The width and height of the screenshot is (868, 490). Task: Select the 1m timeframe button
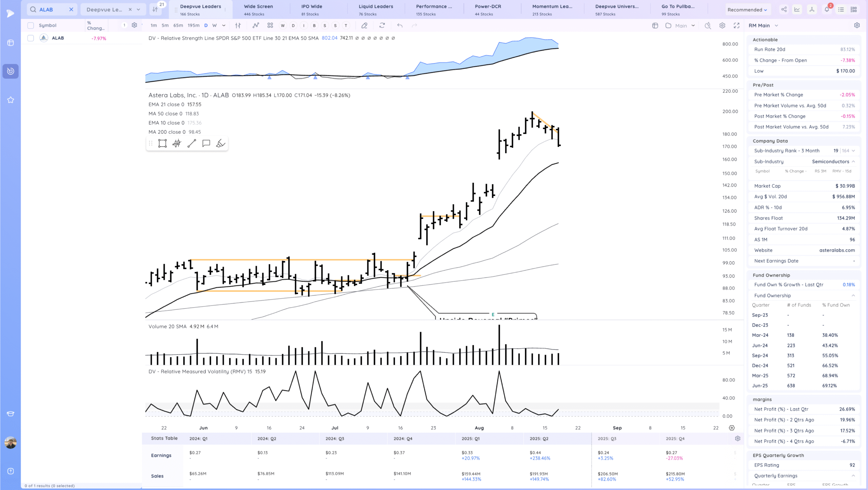click(154, 25)
